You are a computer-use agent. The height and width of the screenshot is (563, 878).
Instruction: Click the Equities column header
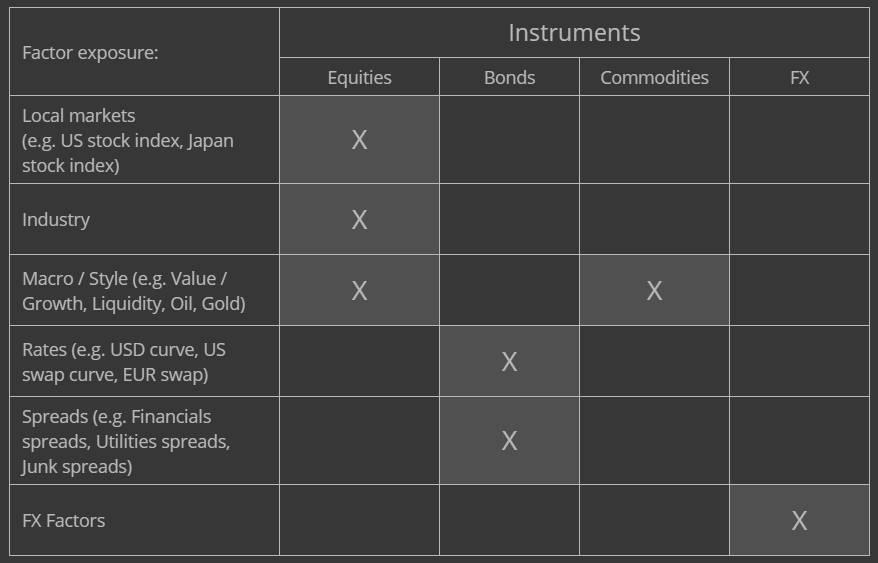pos(359,77)
